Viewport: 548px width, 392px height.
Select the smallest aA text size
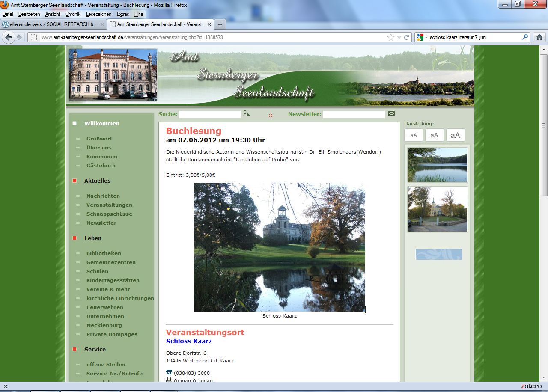point(414,135)
